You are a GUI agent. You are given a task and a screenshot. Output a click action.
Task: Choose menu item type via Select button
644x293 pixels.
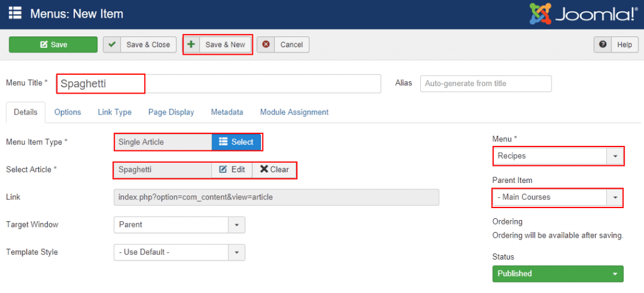point(236,142)
